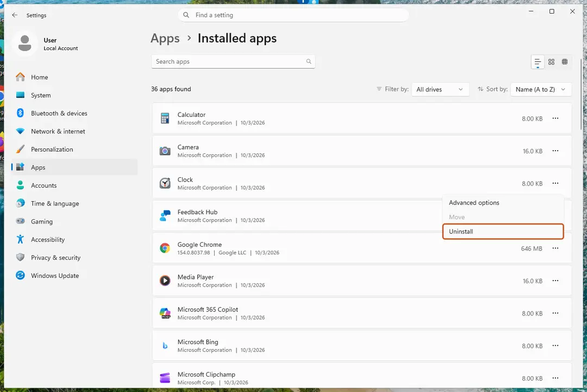The height and width of the screenshot is (392, 587).
Task: Go to System settings
Action: [x=74, y=95]
